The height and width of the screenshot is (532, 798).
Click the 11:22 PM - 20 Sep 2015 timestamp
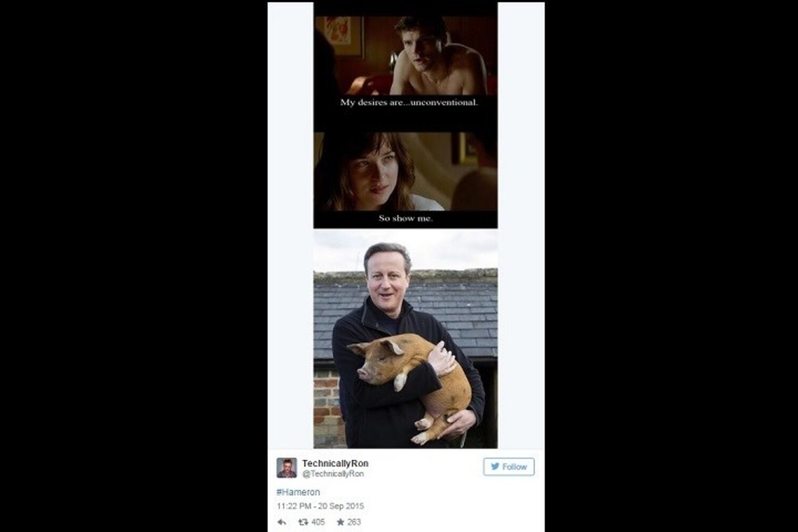tap(320, 506)
